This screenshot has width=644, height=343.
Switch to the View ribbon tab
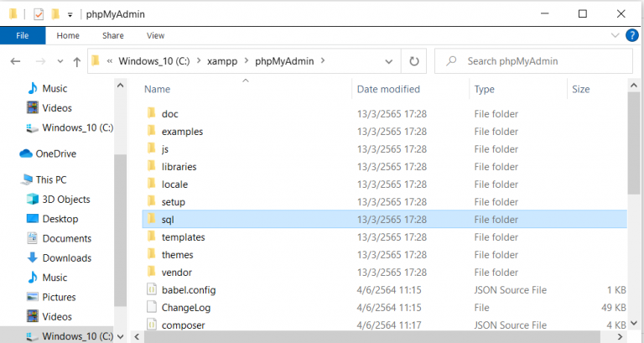[155, 36]
